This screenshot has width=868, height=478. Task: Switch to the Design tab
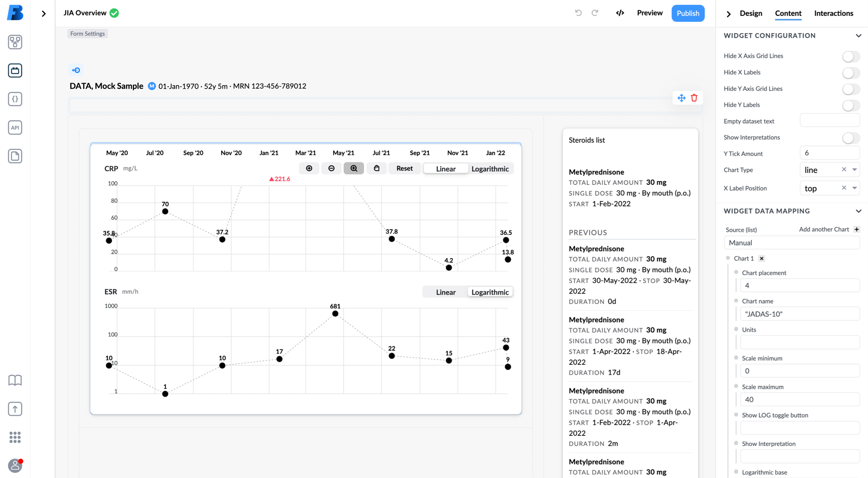click(x=751, y=13)
